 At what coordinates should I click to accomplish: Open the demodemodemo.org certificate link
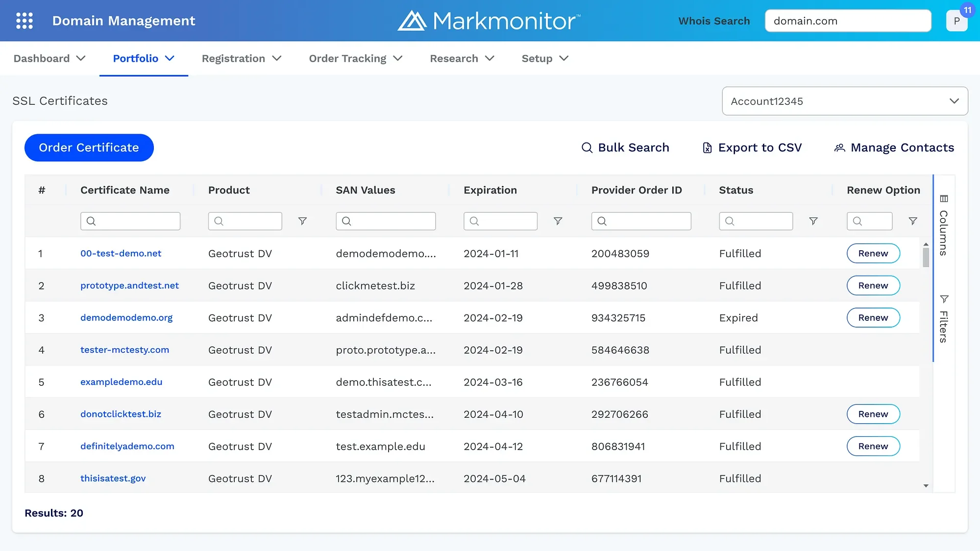point(126,317)
